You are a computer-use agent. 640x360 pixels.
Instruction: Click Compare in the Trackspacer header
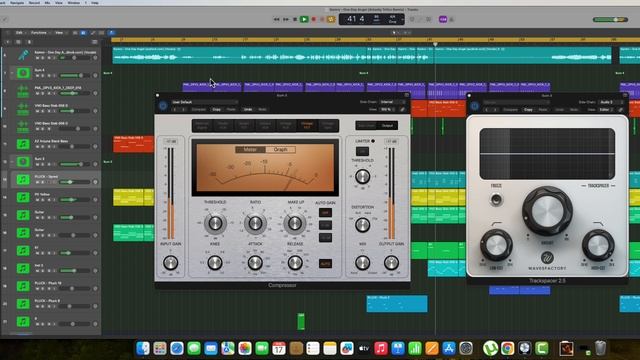(510, 109)
